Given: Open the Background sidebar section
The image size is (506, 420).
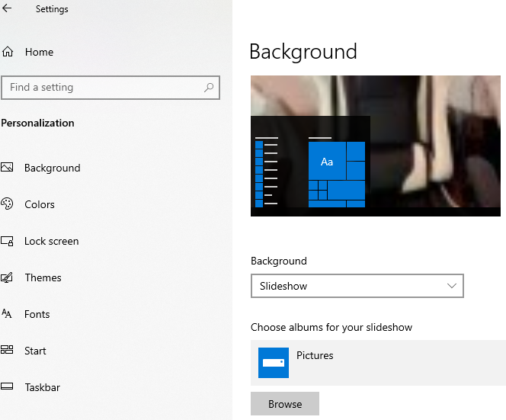Looking at the screenshot, I should [53, 168].
